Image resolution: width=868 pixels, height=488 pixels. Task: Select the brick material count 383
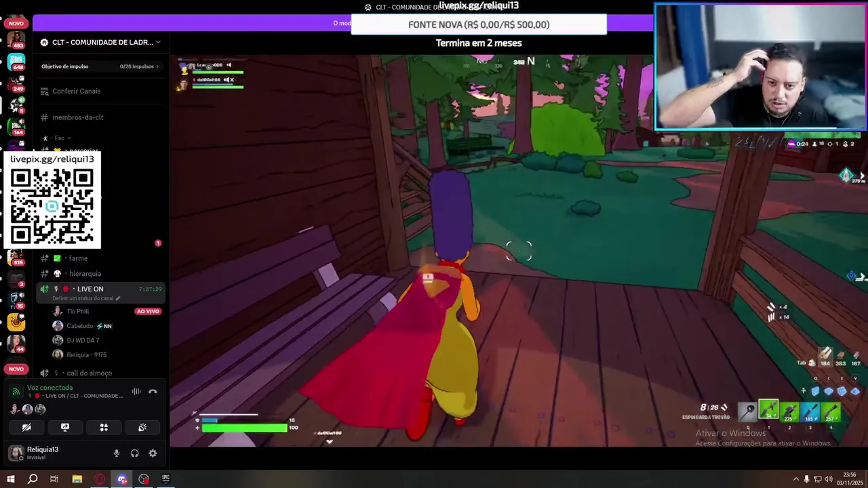tap(841, 358)
